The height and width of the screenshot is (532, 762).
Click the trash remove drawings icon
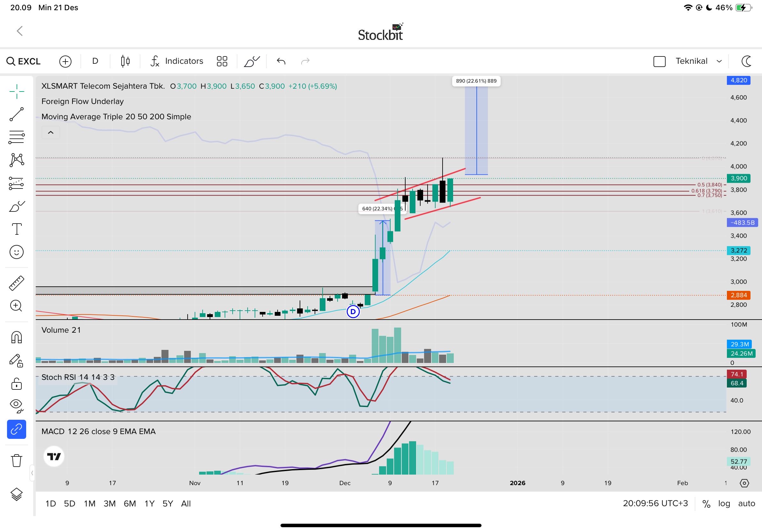[x=16, y=460]
